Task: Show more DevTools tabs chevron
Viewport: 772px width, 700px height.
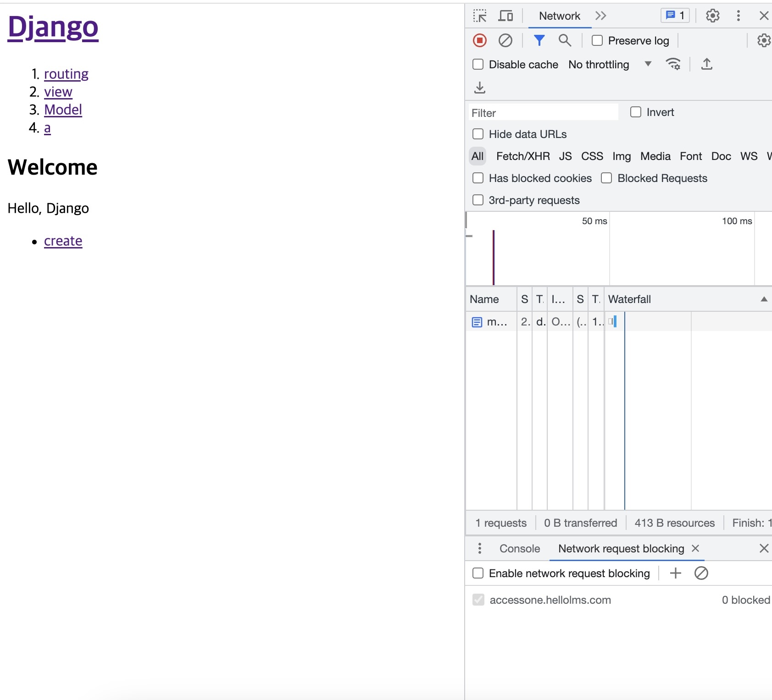Action: tap(600, 16)
